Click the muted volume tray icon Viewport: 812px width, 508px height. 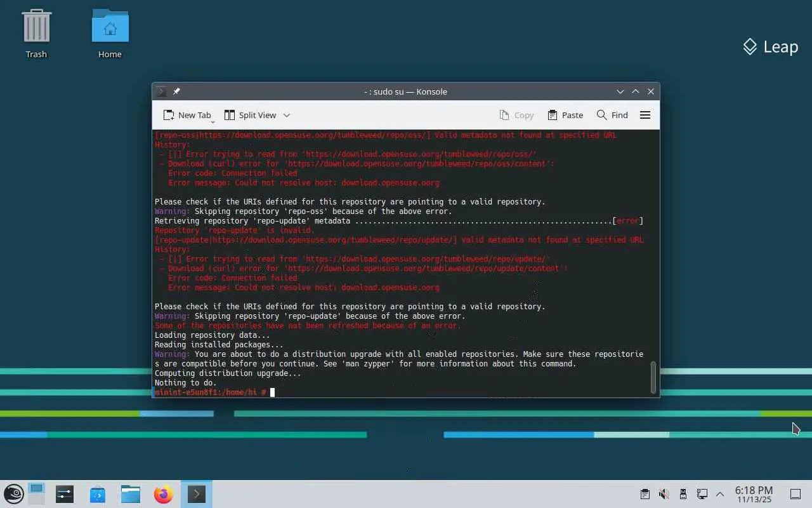coord(664,494)
